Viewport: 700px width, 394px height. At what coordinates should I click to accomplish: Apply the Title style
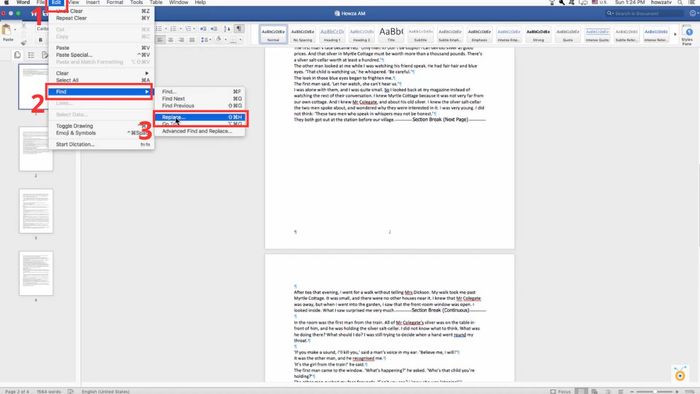pos(391,34)
